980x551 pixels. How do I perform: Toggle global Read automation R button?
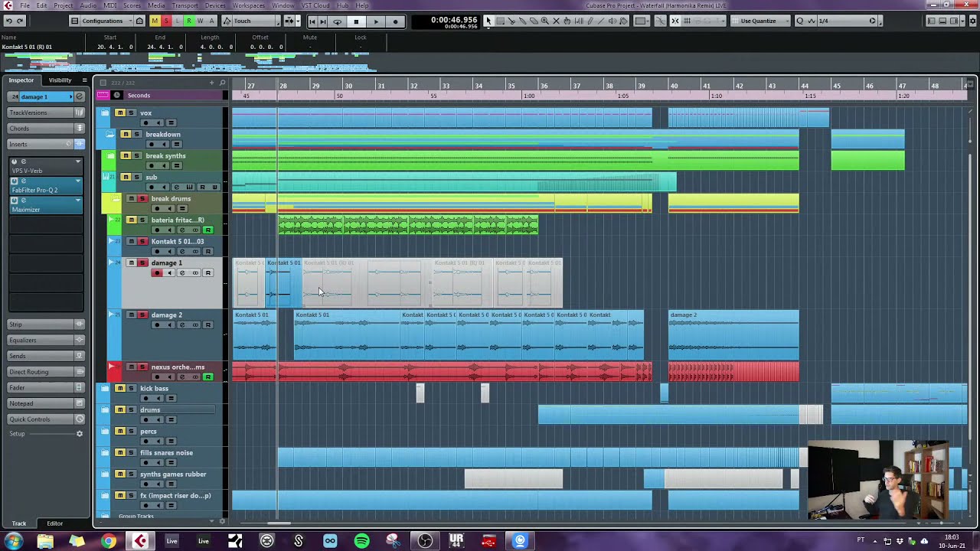coord(189,21)
